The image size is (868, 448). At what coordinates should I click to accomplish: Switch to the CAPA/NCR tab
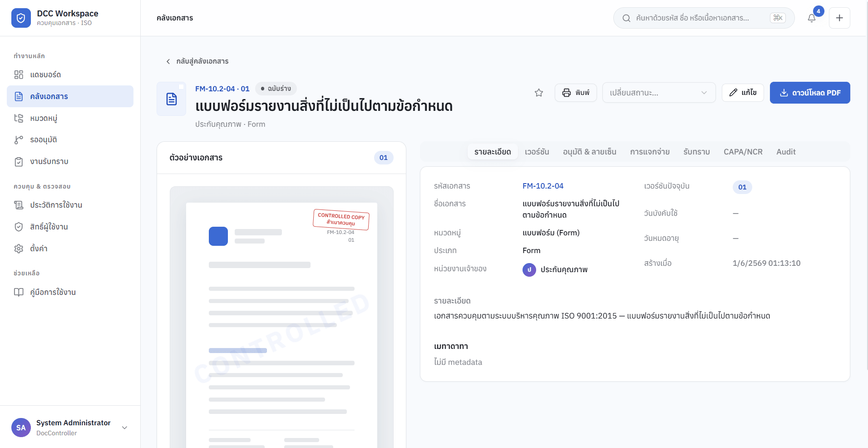743,152
